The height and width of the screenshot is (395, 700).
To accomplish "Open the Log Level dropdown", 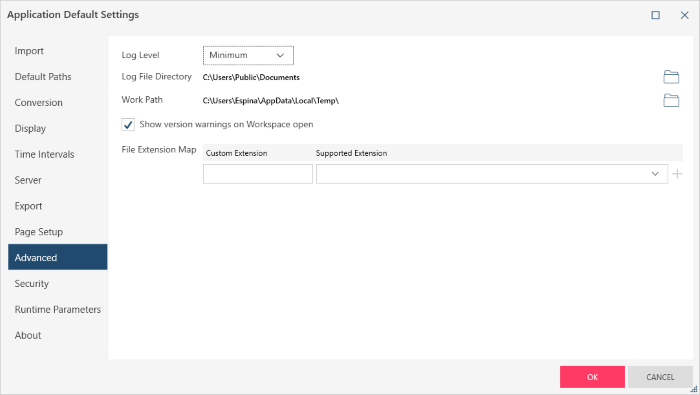I will point(248,55).
